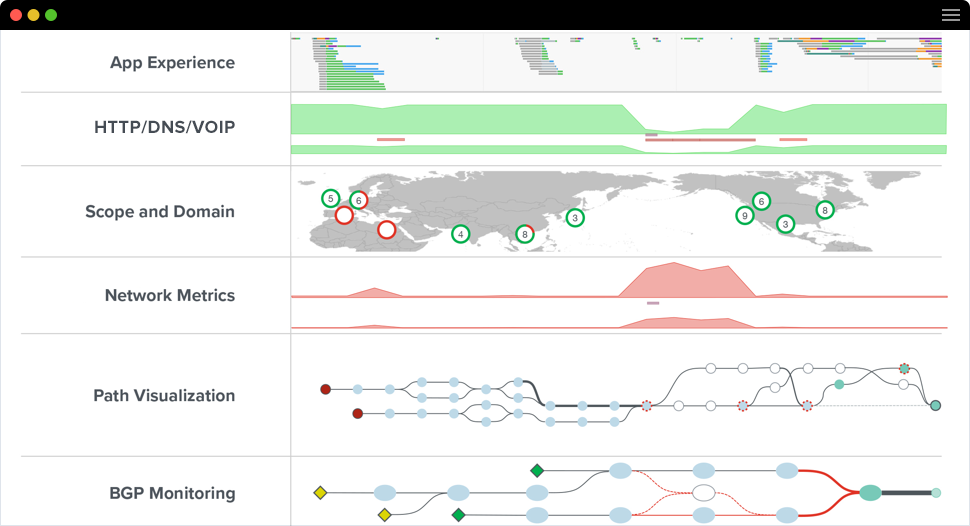This screenshot has height=526, width=970.
Task: Select the HTTP/DNS/VOIP layer label
Action: pos(164,128)
